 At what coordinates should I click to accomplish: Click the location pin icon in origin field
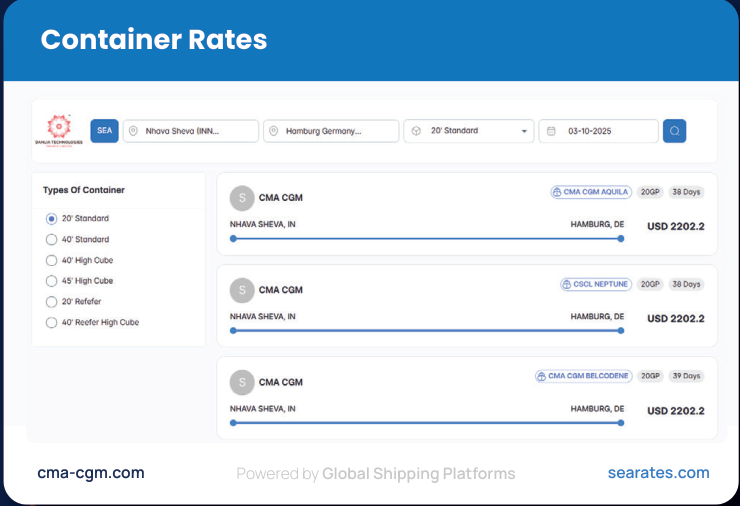pyautogui.click(x=134, y=131)
